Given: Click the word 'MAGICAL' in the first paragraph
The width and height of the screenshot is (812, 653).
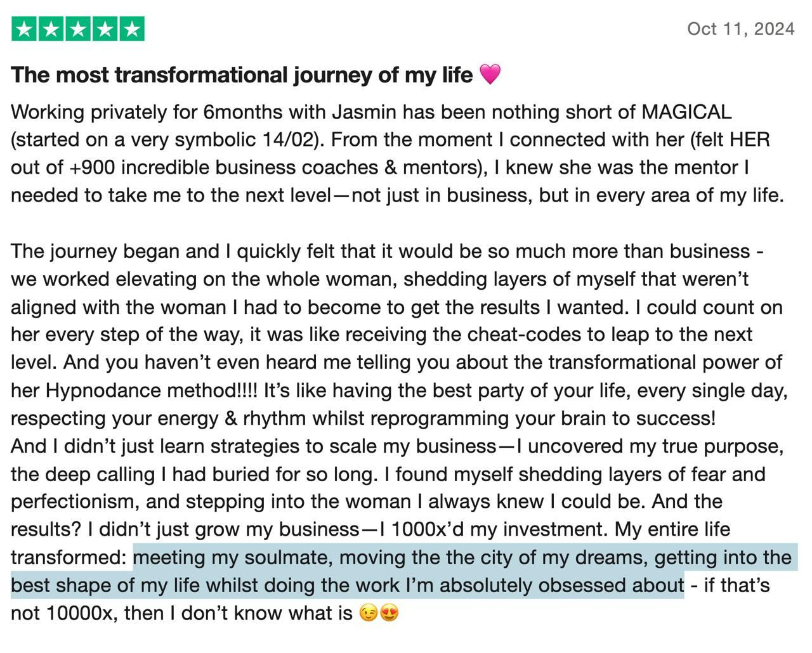Looking at the screenshot, I should (686, 112).
